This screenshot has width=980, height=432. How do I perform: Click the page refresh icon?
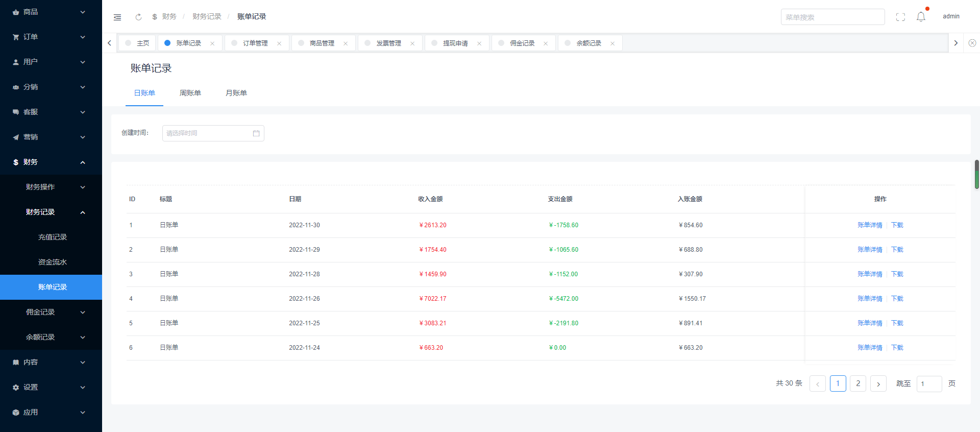138,17
